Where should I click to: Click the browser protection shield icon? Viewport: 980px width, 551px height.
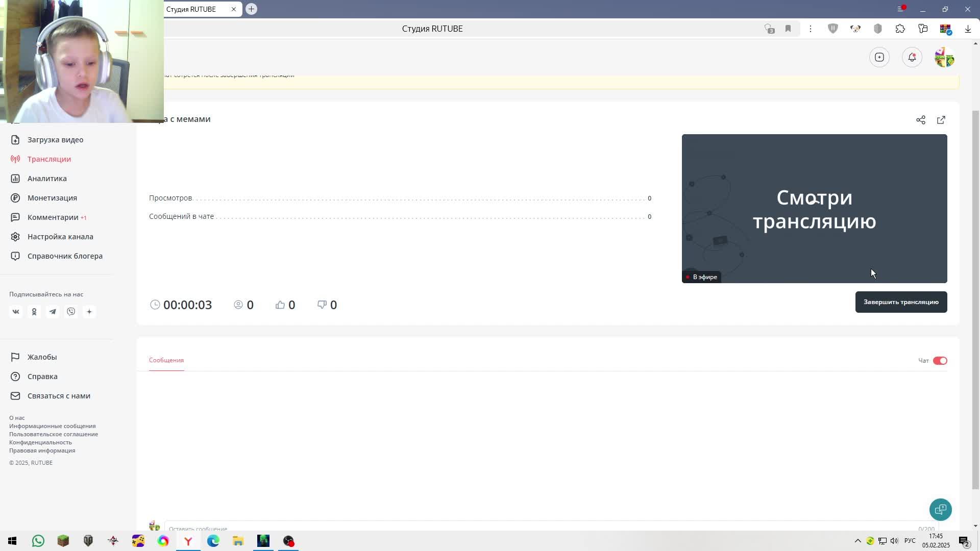click(x=833, y=29)
